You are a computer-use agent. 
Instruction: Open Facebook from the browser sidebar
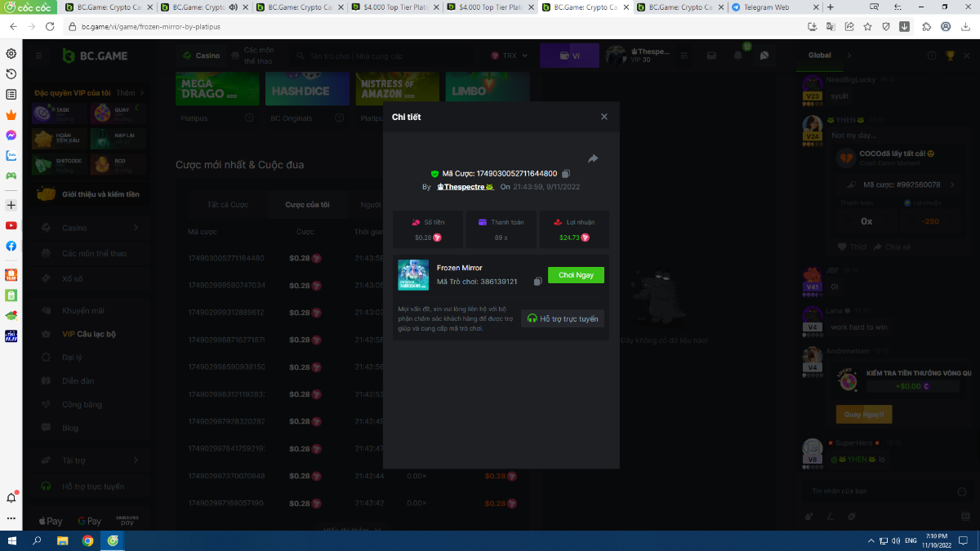[11, 246]
